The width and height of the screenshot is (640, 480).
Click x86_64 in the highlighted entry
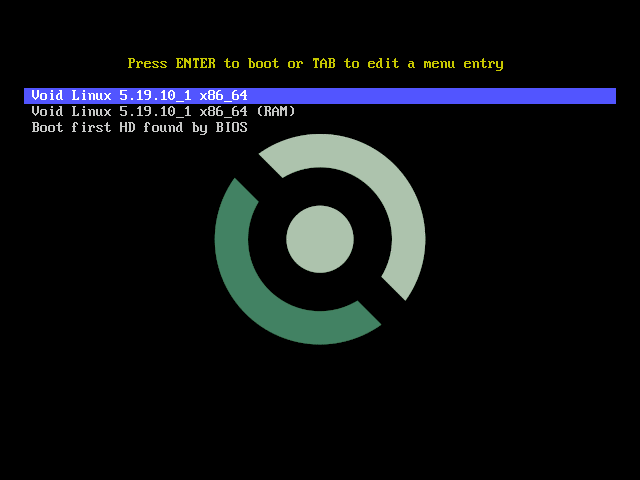tap(223, 96)
